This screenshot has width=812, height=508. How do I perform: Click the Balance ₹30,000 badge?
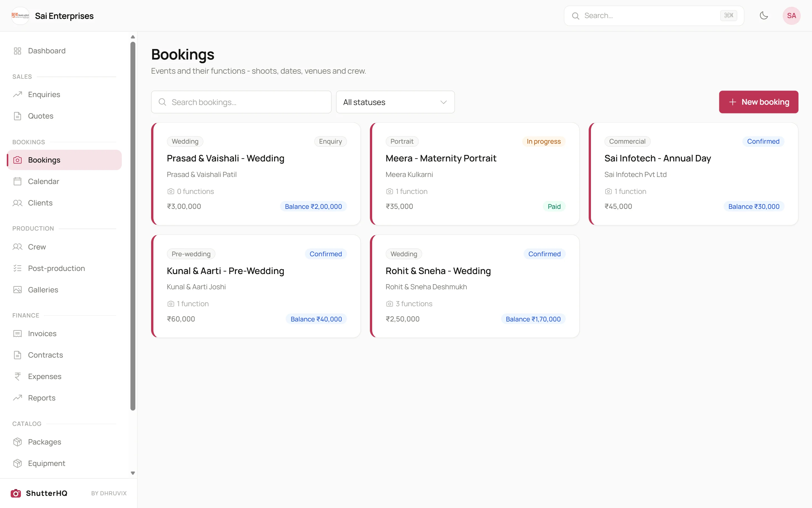754,206
